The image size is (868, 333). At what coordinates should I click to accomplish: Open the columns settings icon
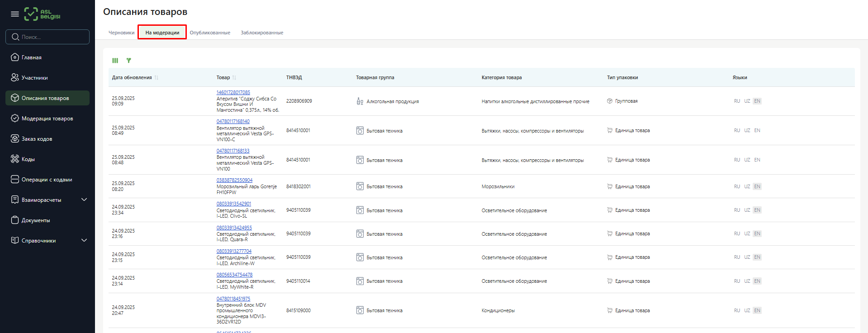tap(115, 61)
